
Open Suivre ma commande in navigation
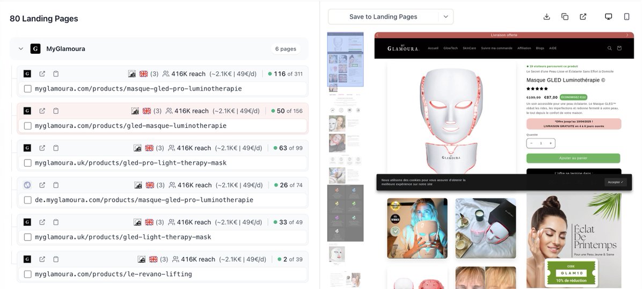click(x=497, y=48)
